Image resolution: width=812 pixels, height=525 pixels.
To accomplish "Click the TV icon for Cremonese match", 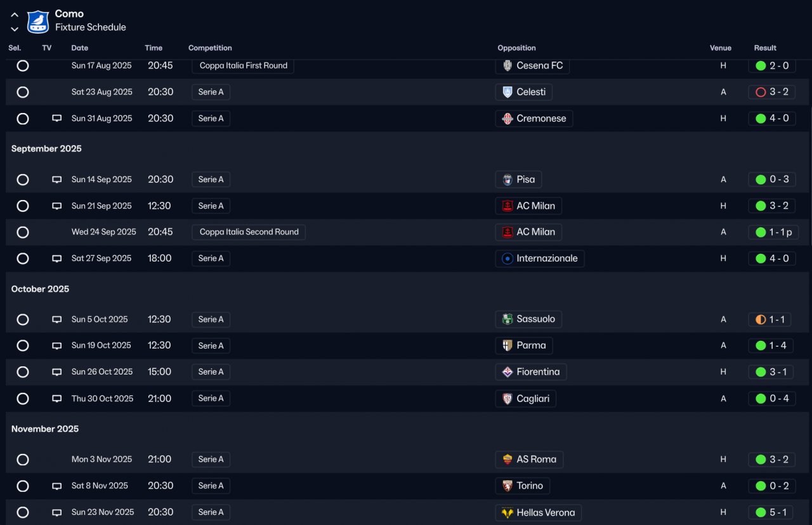I will point(57,118).
